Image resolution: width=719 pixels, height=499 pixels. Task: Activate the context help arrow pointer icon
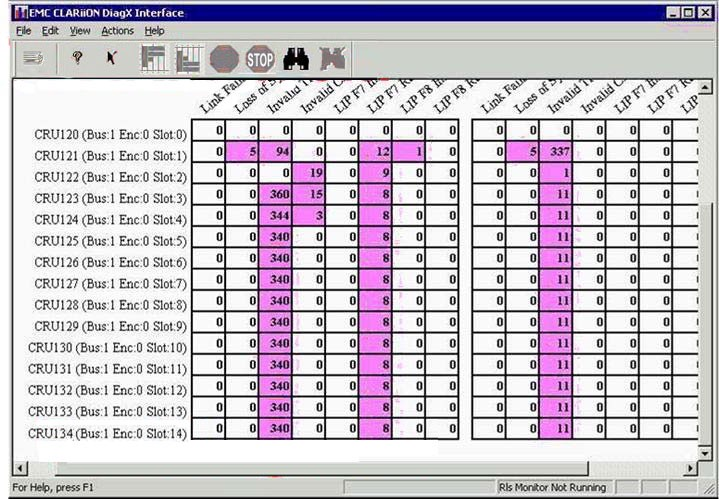point(111,58)
